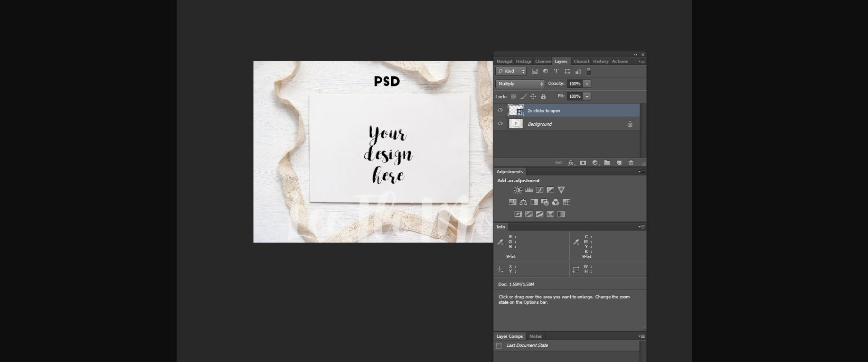The height and width of the screenshot is (362, 868).
Task: Hide the '2x clicks to open' layer
Action: click(500, 111)
